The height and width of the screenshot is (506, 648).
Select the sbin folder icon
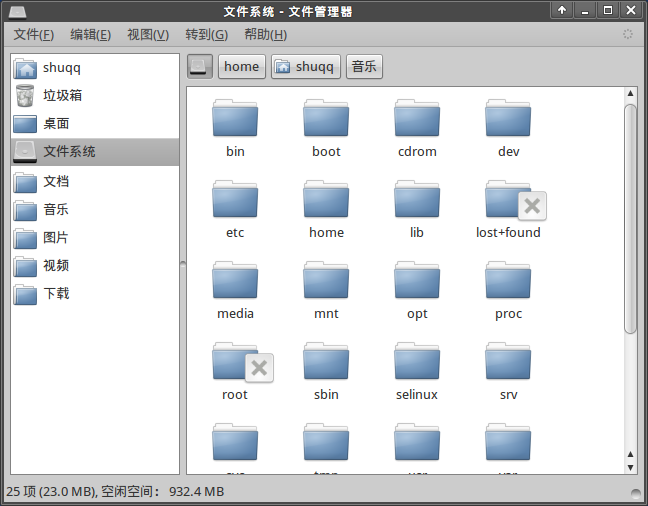click(326, 361)
